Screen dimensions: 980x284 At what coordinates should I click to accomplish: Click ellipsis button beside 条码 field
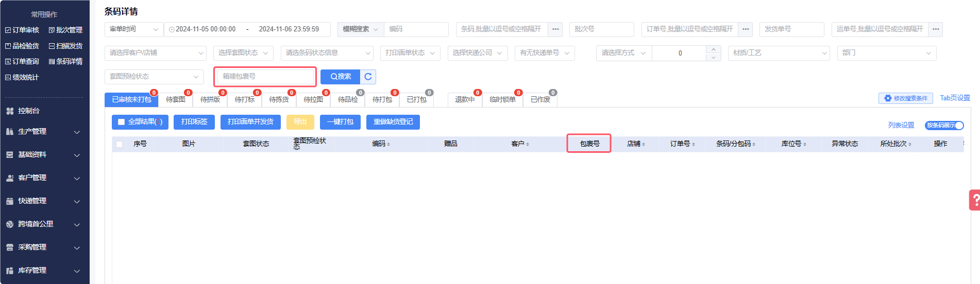pos(555,29)
